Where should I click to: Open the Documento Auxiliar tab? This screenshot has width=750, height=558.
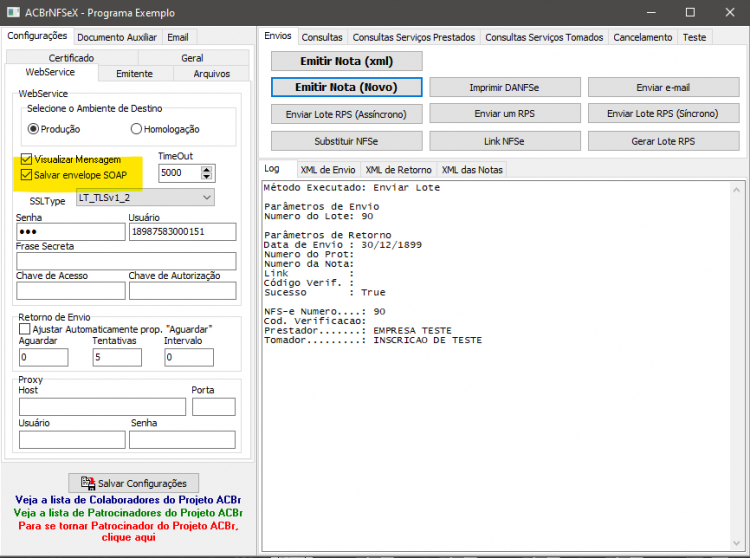tap(117, 37)
